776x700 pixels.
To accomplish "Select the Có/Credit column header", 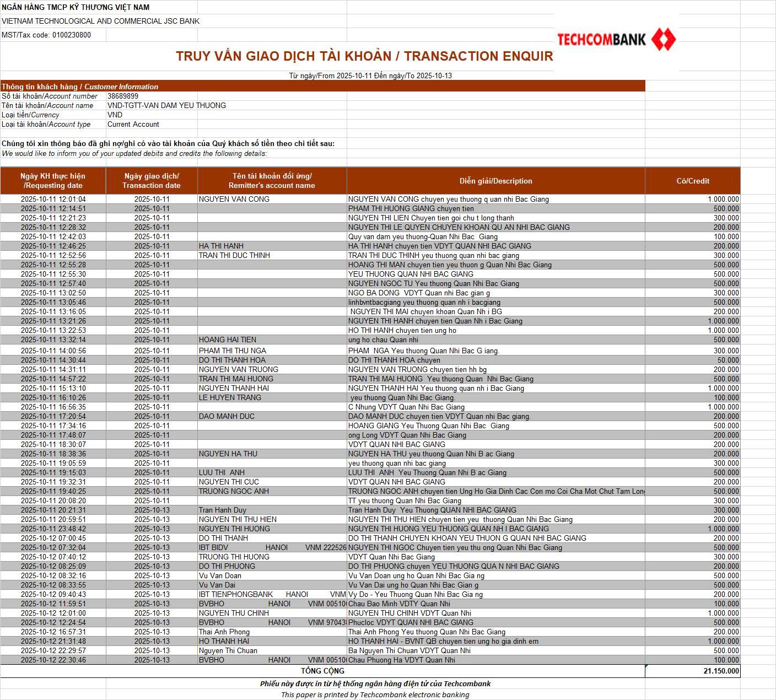I will pyautogui.click(x=692, y=181).
